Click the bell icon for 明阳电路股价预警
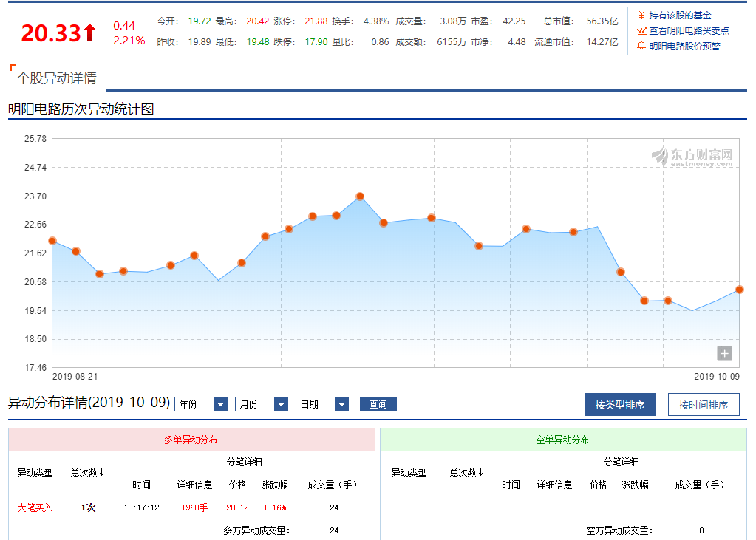This screenshot has height=540, width=756. coord(641,46)
